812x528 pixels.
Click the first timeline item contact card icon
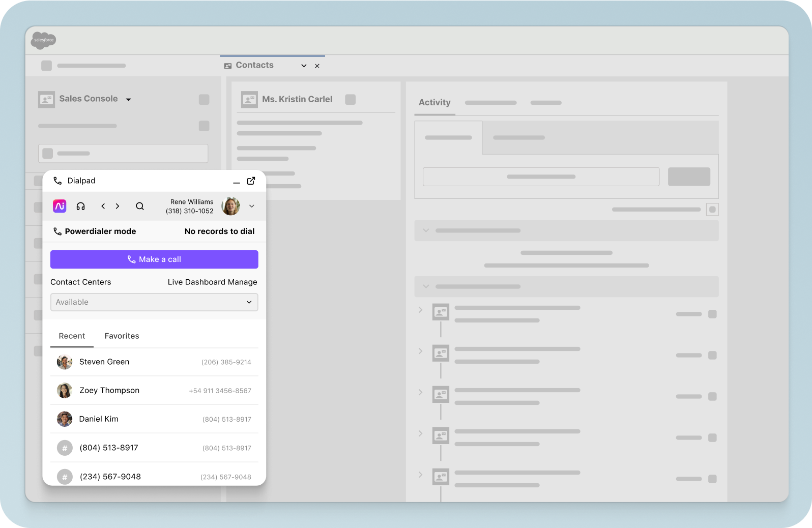(x=441, y=312)
